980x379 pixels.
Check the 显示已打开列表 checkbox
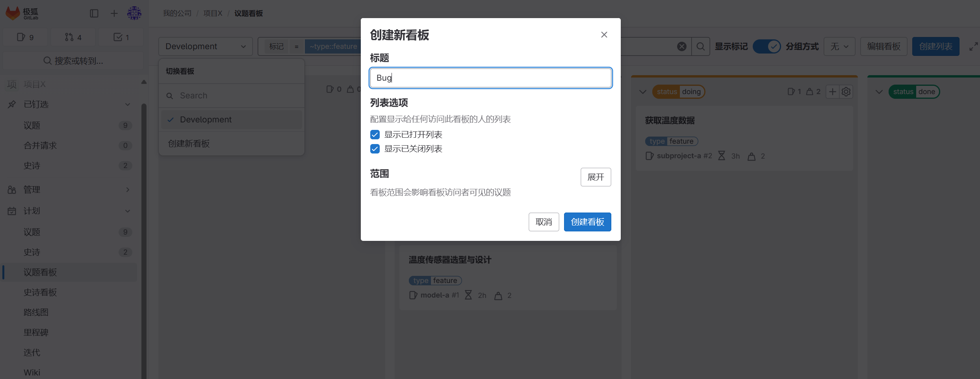(x=375, y=134)
